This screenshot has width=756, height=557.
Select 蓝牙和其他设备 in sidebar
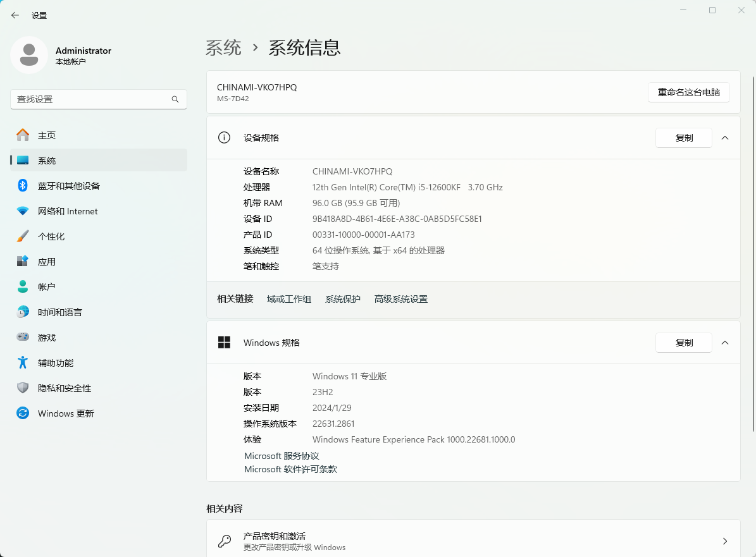coord(99,185)
